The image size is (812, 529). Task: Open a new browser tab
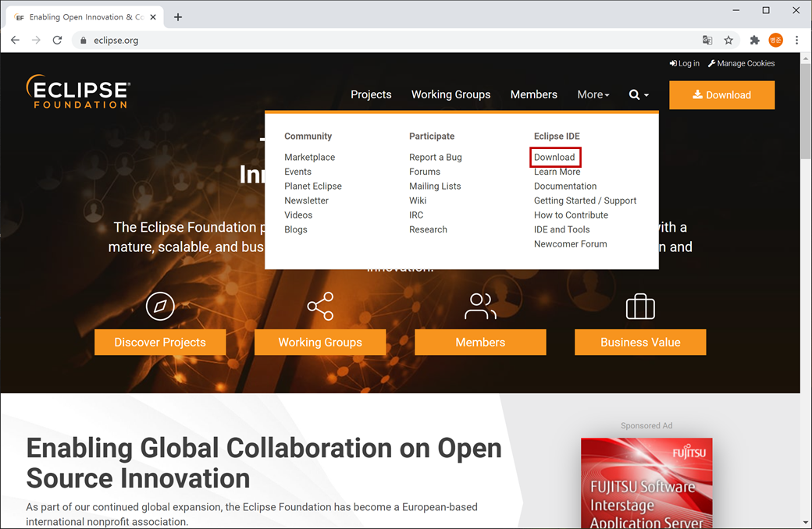(178, 17)
